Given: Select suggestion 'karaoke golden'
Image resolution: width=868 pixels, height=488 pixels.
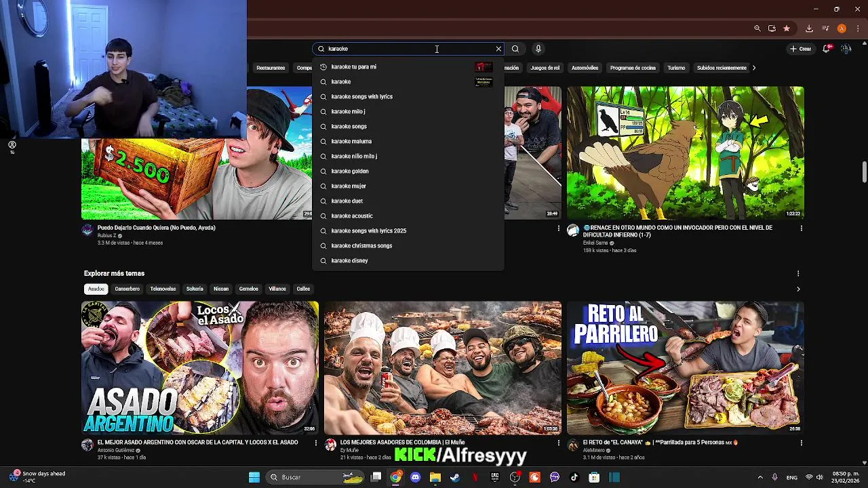Looking at the screenshot, I should 408,171.
